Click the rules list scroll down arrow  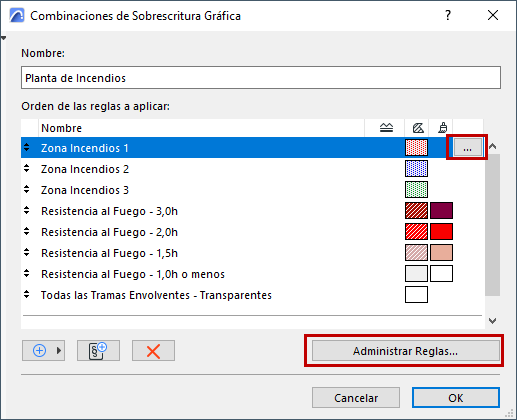(493, 321)
